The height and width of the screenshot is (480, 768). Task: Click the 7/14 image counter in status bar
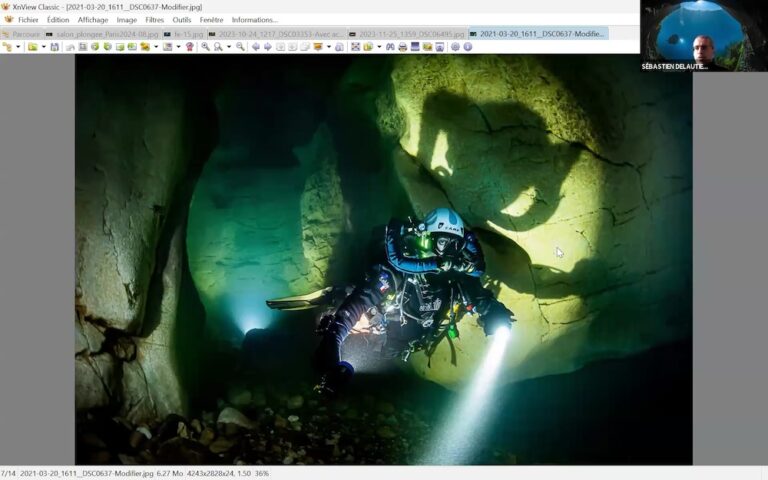[9, 474]
